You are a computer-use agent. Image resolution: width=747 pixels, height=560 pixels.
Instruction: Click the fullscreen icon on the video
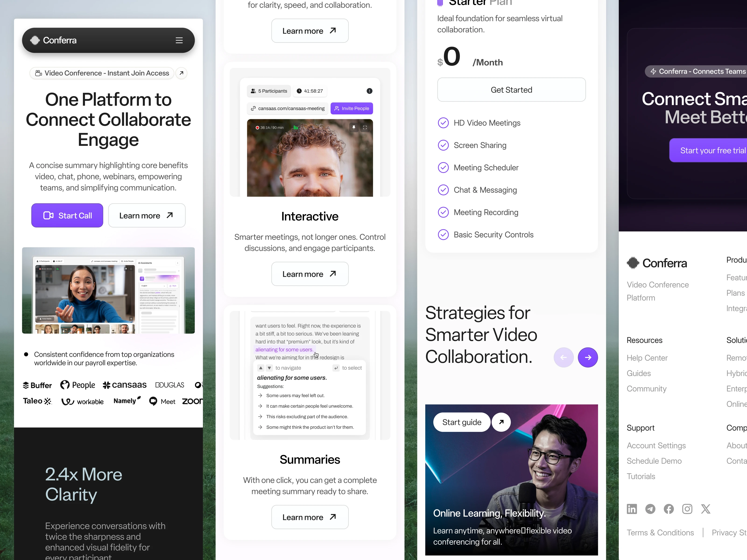click(x=365, y=127)
